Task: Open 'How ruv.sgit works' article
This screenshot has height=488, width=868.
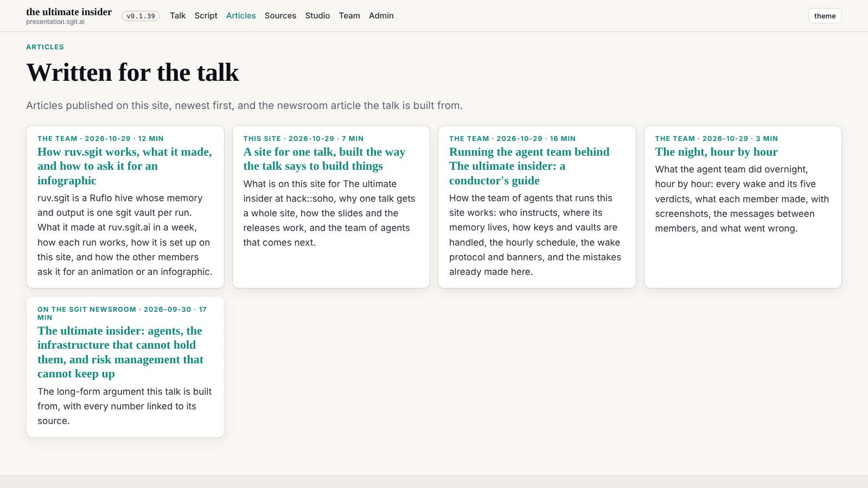Action: 125,166
